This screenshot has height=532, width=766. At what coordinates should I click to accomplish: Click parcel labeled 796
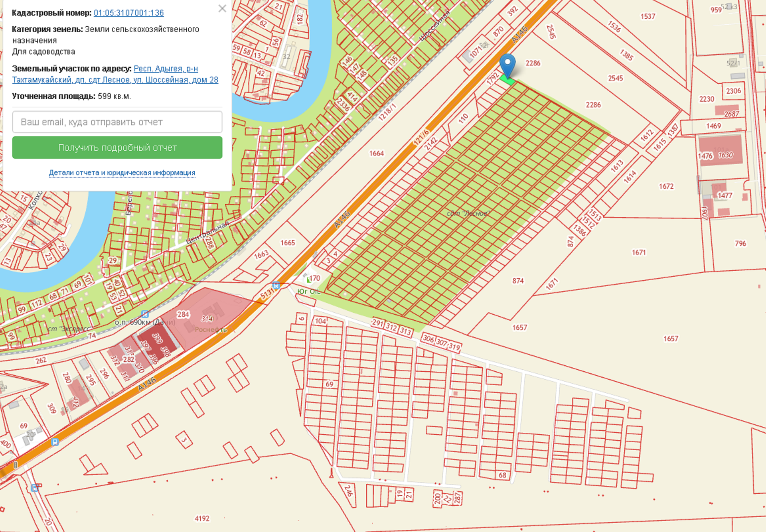[740, 243]
